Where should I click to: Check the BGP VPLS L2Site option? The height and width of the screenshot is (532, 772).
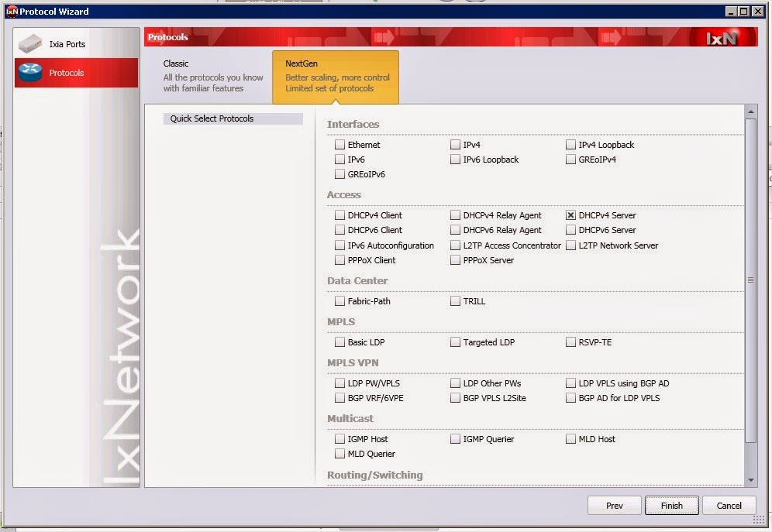tap(455, 397)
